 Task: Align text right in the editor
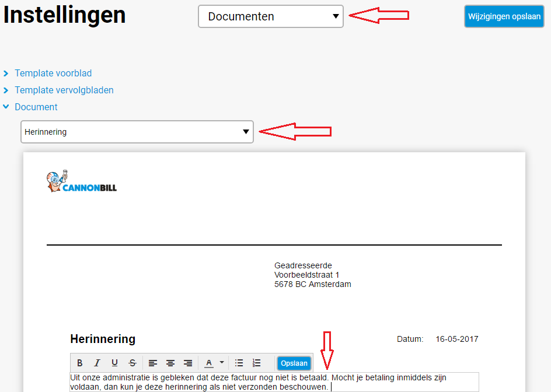pyautogui.click(x=188, y=363)
